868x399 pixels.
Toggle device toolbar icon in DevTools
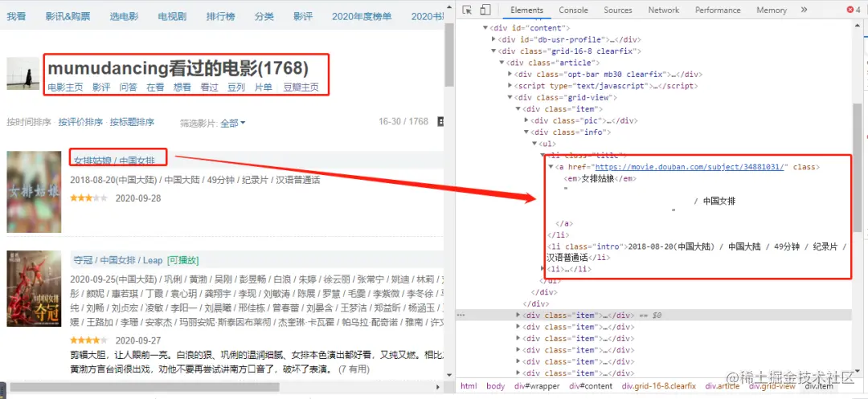(x=485, y=10)
